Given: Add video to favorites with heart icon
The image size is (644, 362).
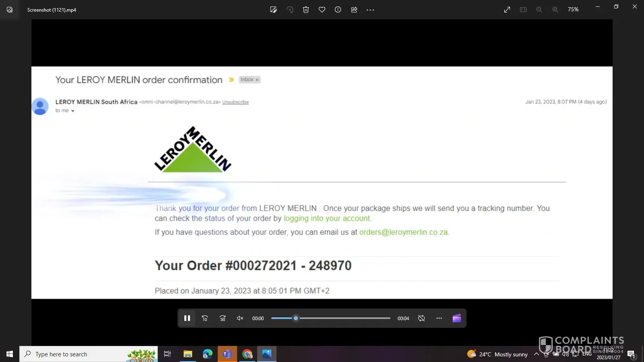Looking at the screenshot, I should pyautogui.click(x=322, y=10).
